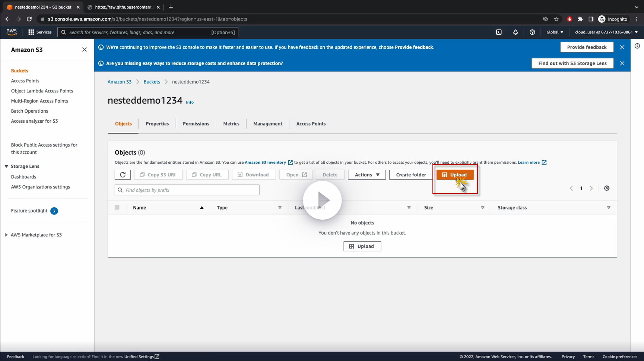The image size is (644, 361).
Task: Go to next page of objects
Action: (591, 188)
